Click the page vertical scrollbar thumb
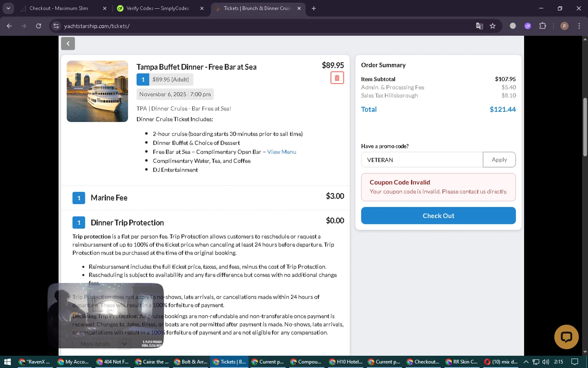Screen dimensions: 588x368 tap(585, 127)
